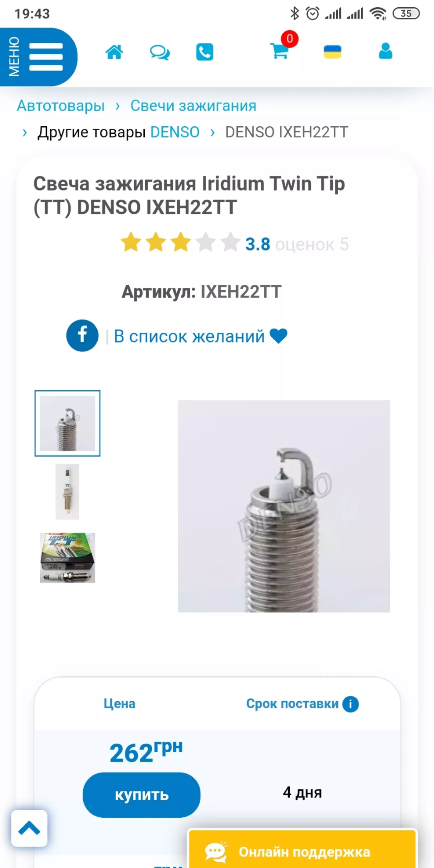Tap the home icon in header
Viewport: 434px width, 868px height.
click(x=114, y=52)
